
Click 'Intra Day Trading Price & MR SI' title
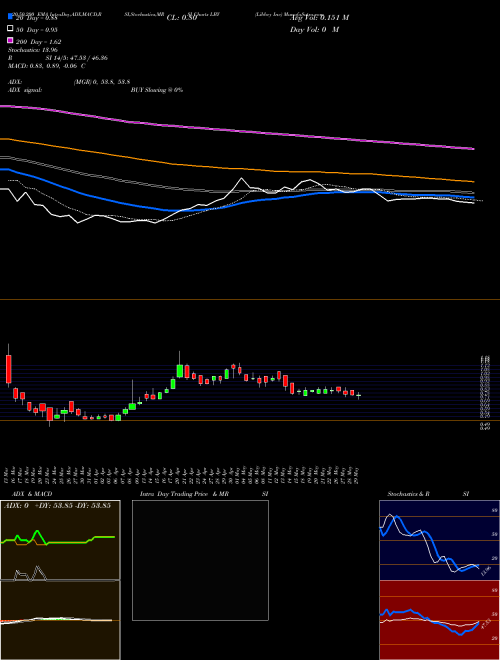204,494
